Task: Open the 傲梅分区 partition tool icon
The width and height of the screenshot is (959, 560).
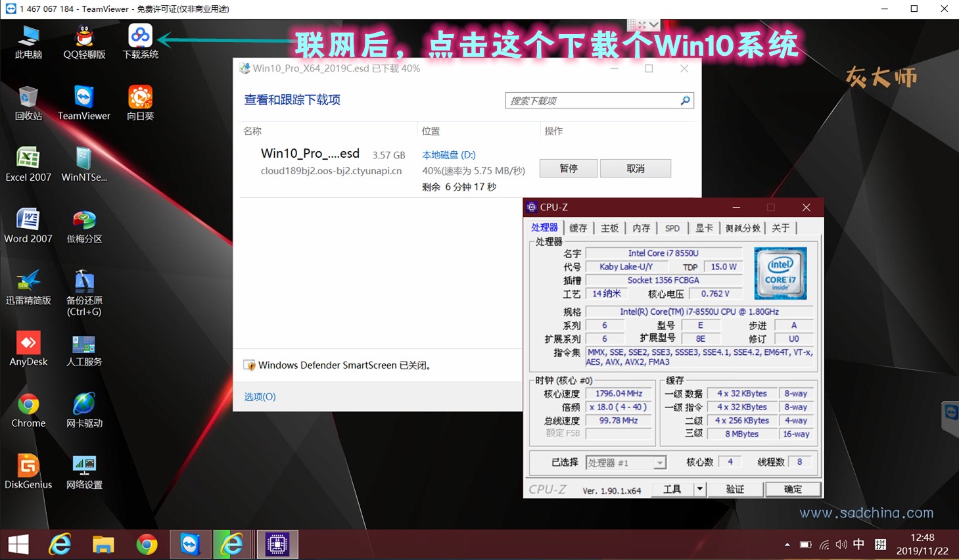Action: pos(84,226)
